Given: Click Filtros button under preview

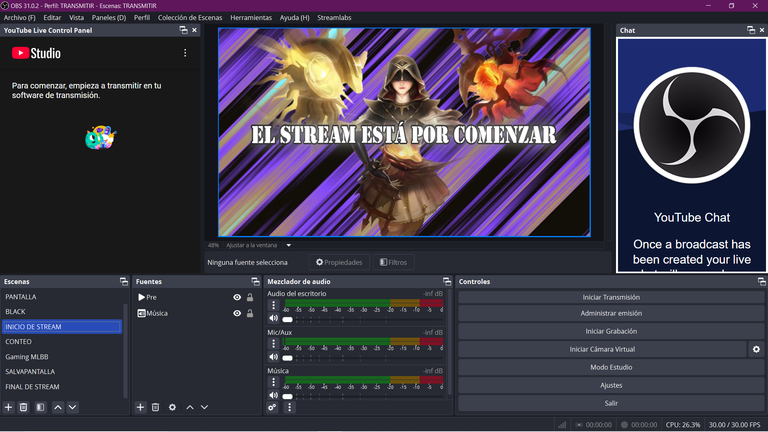Looking at the screenshot, I should click(393, 263).
